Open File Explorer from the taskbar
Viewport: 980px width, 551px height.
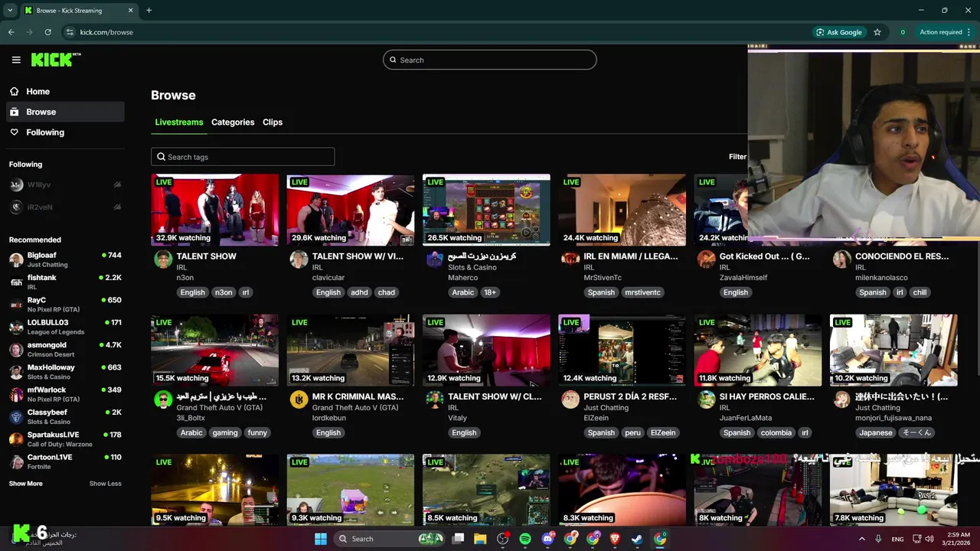(480, 539)
